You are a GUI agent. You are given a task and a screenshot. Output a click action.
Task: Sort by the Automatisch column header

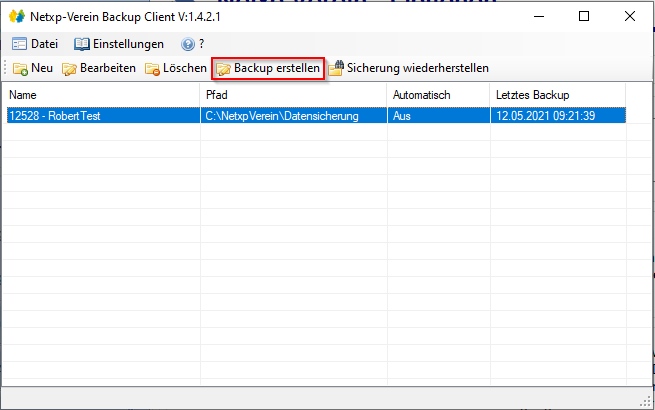[439, 95]
